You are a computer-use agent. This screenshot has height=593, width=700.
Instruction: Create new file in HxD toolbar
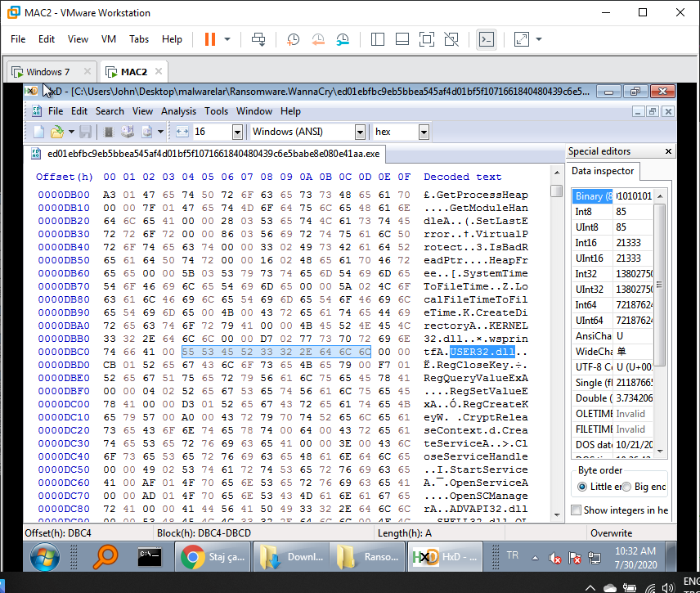coord(38,132)
